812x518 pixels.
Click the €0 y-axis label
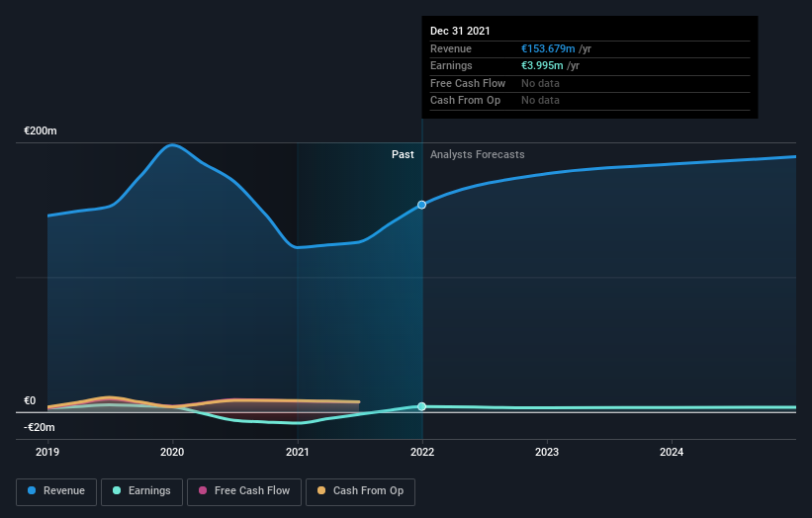[30, 400]
